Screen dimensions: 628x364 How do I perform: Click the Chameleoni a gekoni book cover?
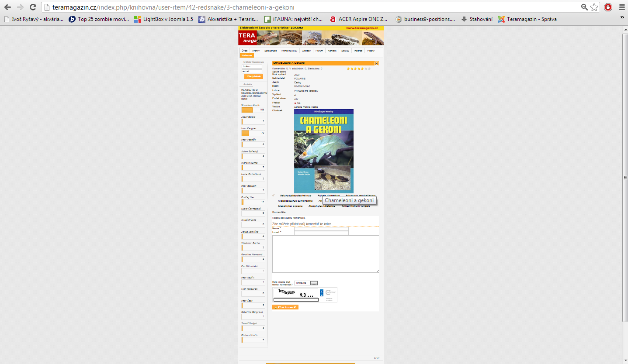(x=323, y=151)
